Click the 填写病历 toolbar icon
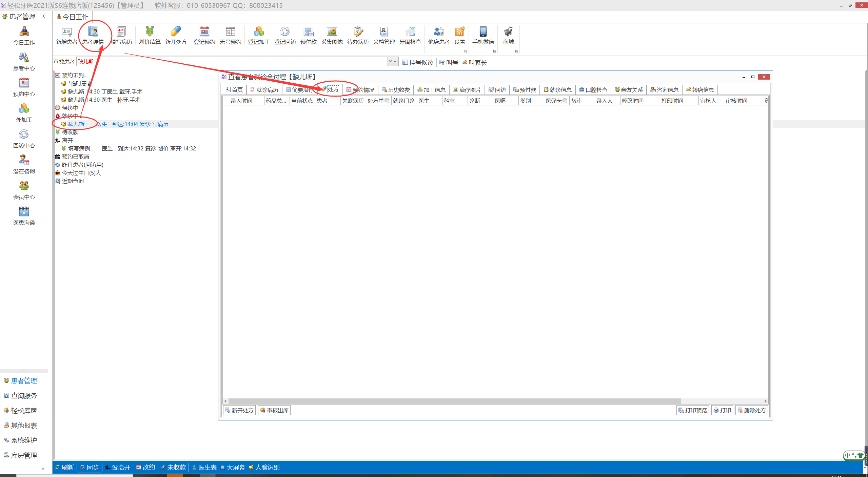The height and width of the screenshot is (477, 868). (x=121, y=36)
